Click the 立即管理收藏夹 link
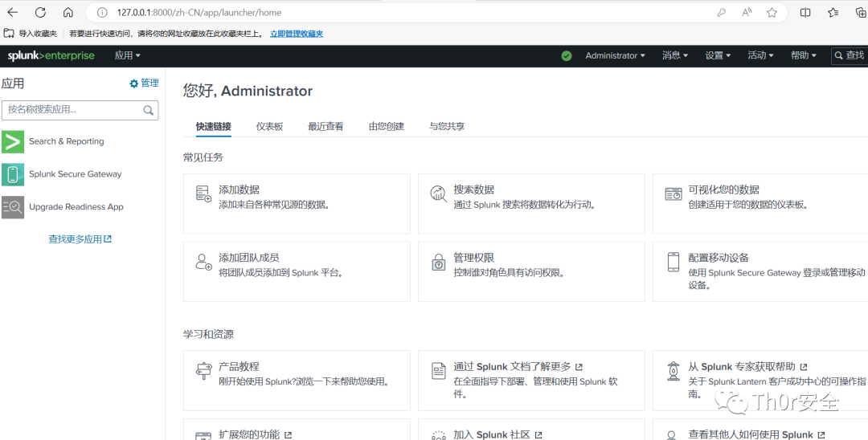The image size is (868, 440). (x=297, y=34)
